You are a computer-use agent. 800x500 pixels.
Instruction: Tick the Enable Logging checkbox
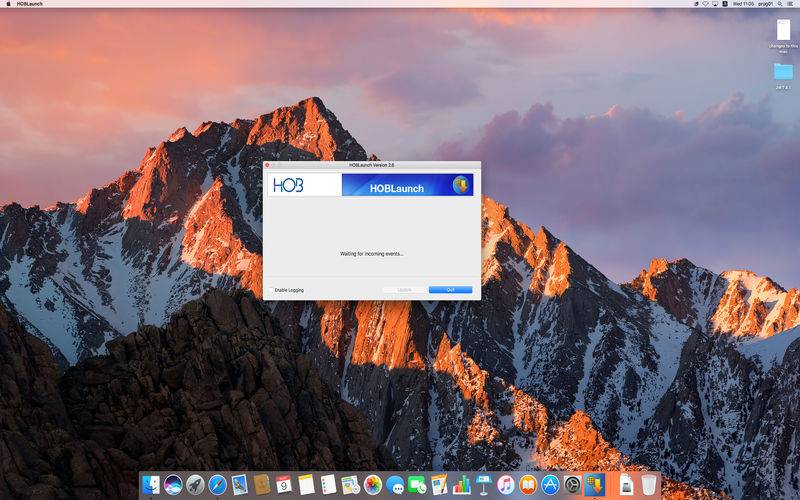[x=271, y=290]
